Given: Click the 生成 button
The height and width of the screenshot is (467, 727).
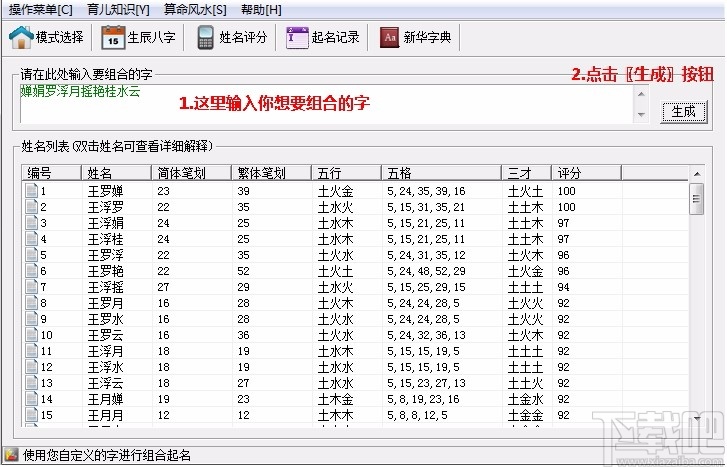Looking at the screenshot, I should (683, 112).
